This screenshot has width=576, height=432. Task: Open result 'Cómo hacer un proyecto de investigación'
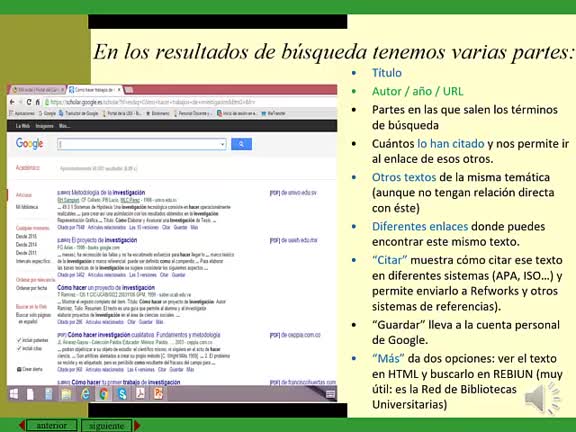point(106,288)
